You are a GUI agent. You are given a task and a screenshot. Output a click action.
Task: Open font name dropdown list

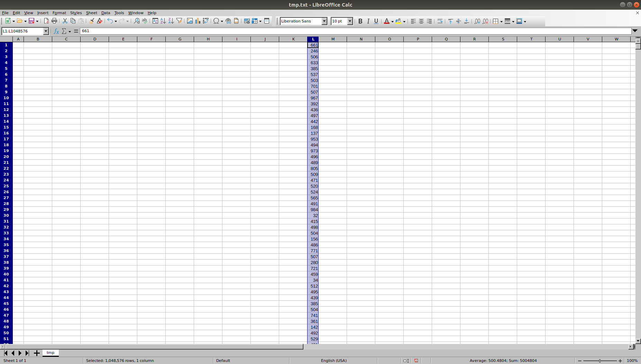tap(324, 21)
